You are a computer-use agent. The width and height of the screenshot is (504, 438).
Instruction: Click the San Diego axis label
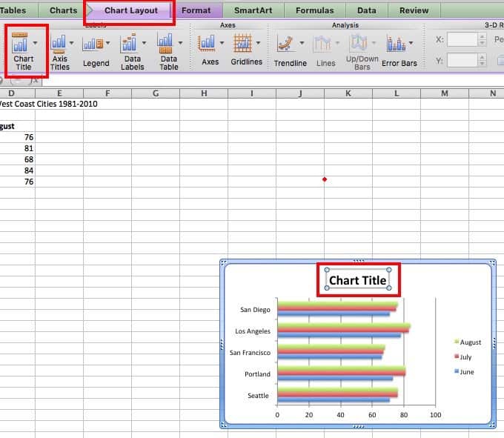255,310
